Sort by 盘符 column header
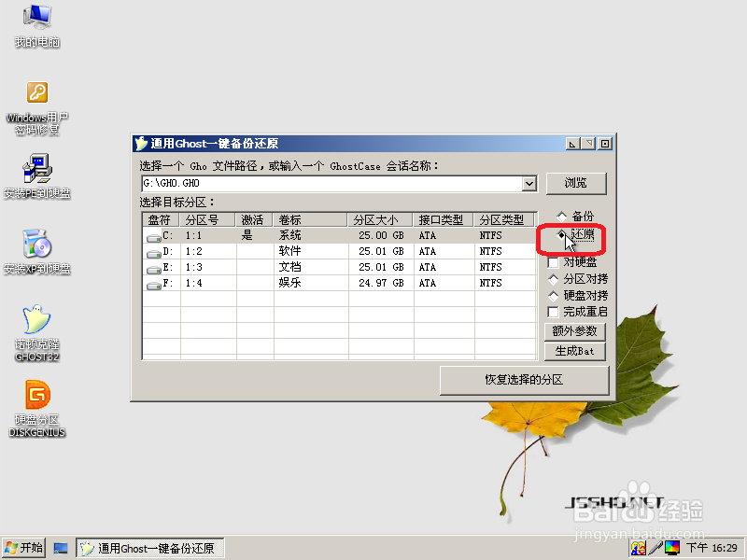Screen dimensions: 747x560 [x=161, y=219]
